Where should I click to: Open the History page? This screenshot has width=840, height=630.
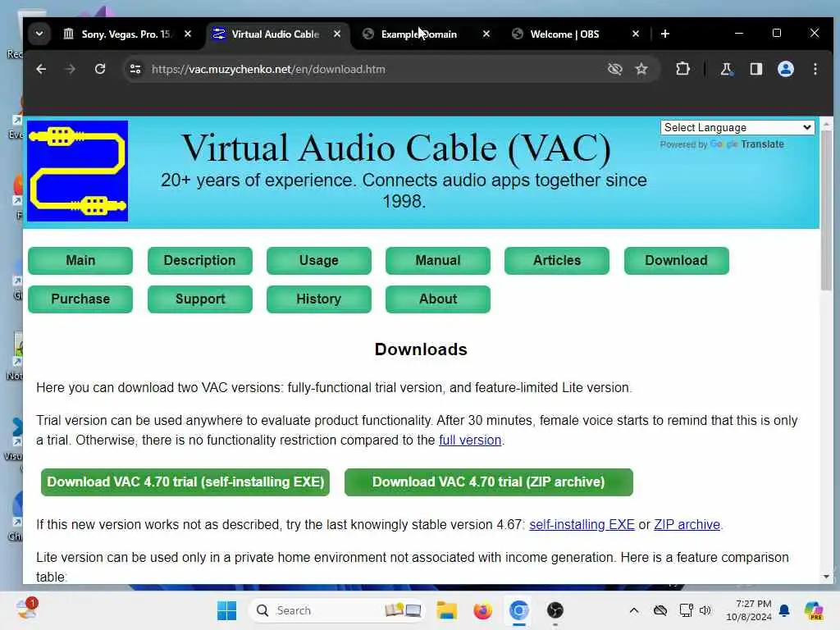click(319, 299)
